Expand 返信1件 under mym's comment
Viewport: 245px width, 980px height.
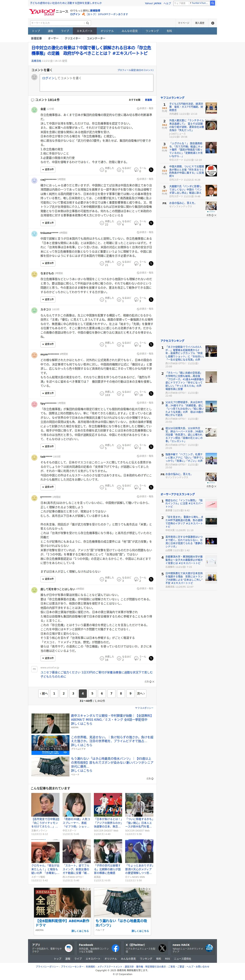48,393
